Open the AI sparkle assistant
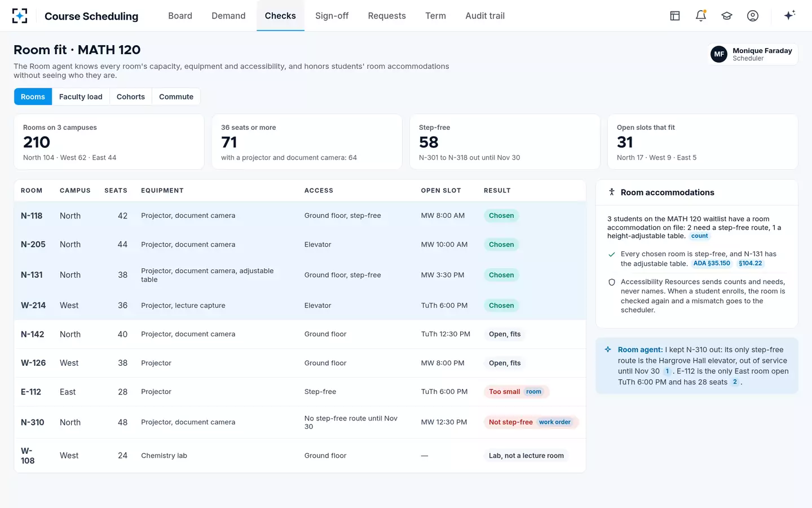Viewport: 812px width, 508px height. 789,15
